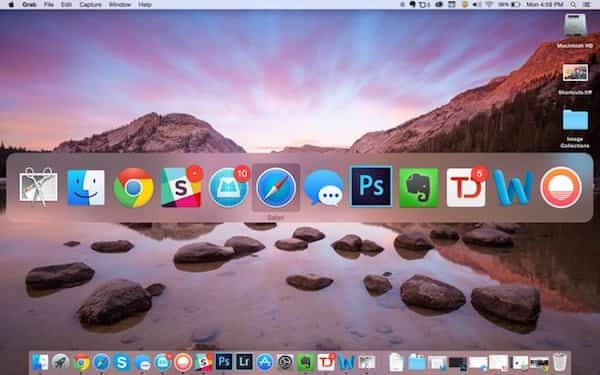Open the document stack in the Dock
Screen dimensions: 600x375
coord(396,362)
